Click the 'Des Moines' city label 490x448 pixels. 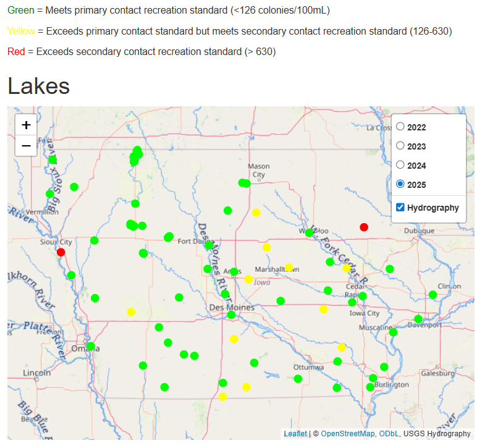232,307
